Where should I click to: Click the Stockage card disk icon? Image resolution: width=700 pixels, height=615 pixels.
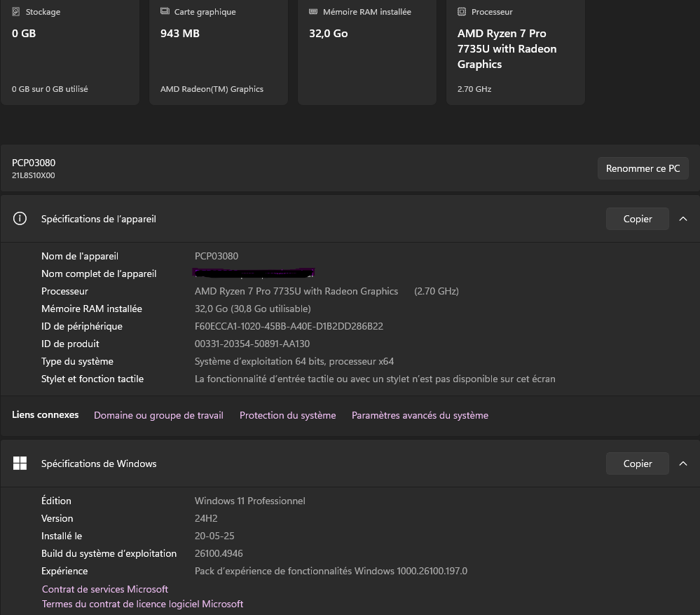[16, 12]
